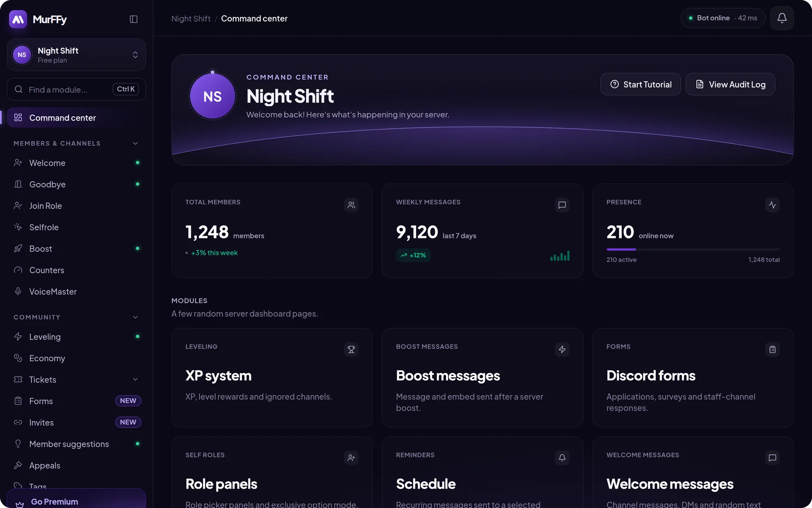The image size is (812, 508).
Task: Click the trophy icon on Leveling card
Action: point(351,349)
